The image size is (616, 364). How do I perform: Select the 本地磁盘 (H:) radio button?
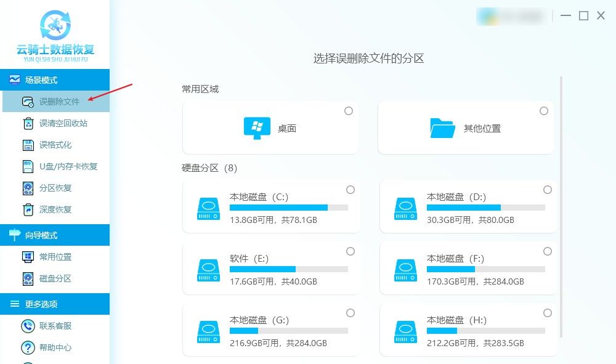[x=548, y=313]
